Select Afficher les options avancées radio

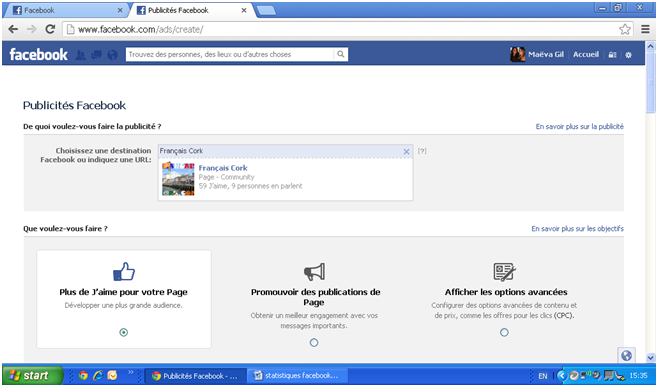[x=504, y=332]
